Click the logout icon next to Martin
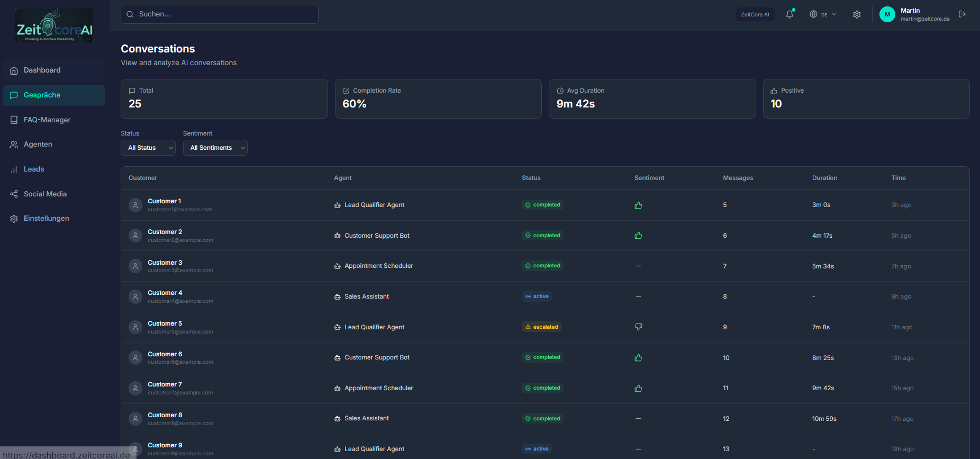 click(x=962, y=14)
